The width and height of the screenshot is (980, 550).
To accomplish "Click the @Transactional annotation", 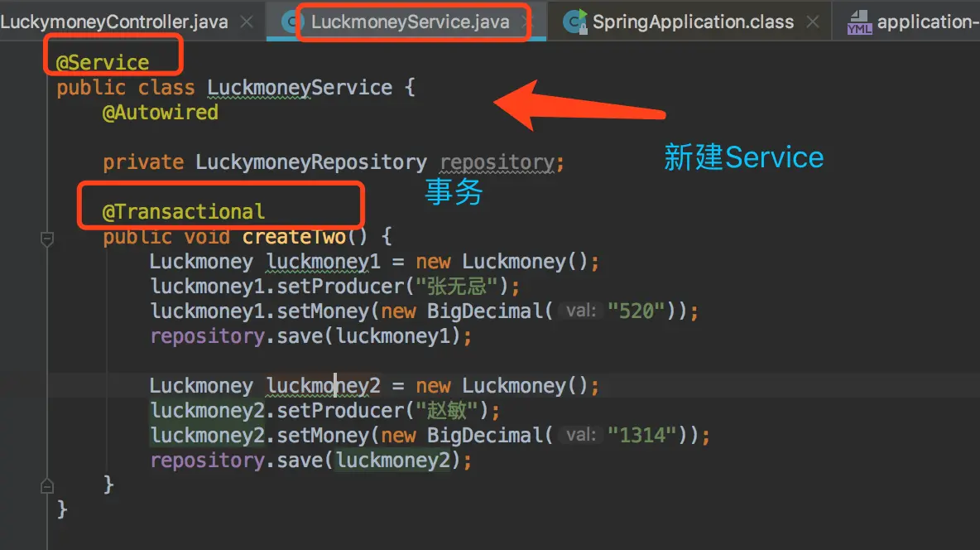I will (184, 211).
